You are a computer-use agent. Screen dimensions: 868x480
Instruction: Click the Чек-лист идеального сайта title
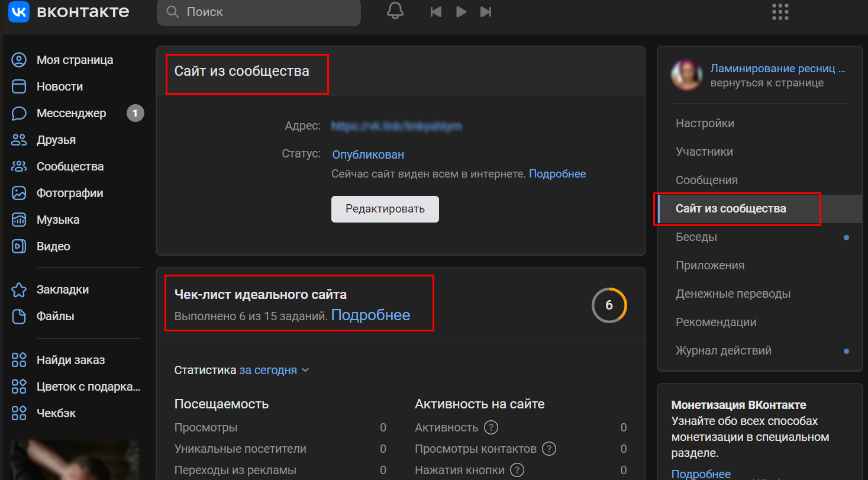coord(260,294)
